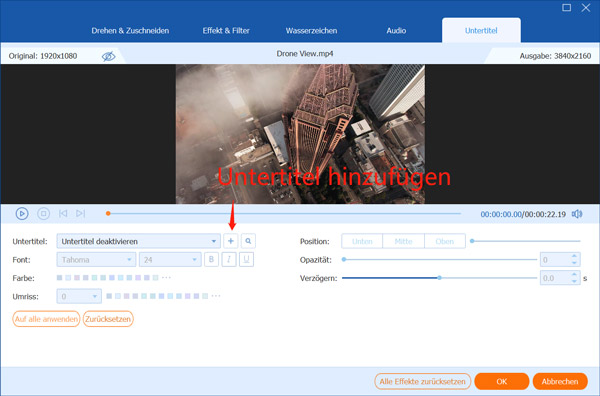This screenshot has width=600, height=396.
Task: Expand the font size 24 dropdown
Action: [170, 260]
